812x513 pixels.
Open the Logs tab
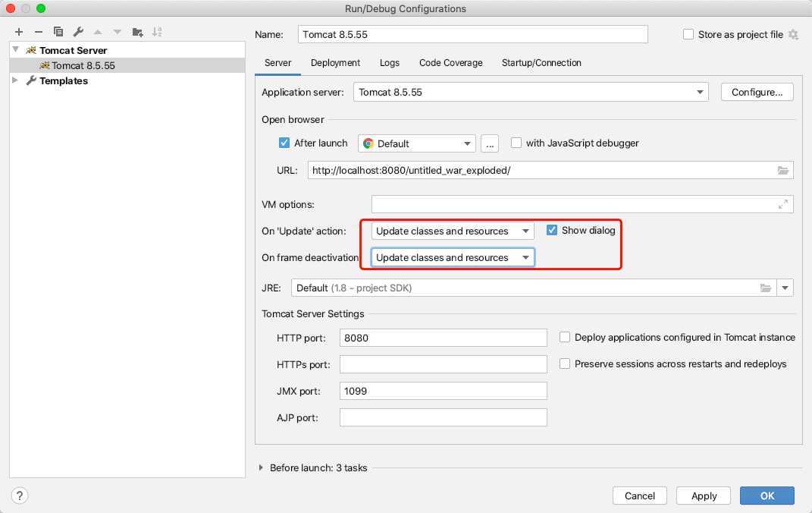390,63
